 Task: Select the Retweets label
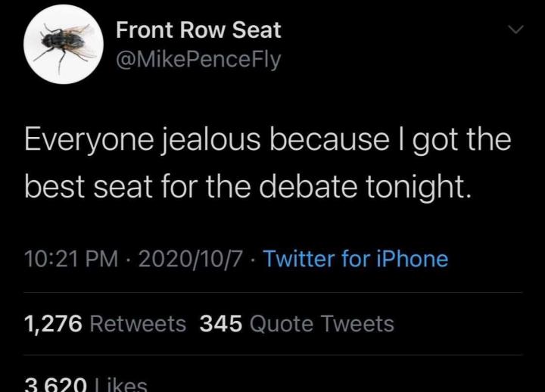[138, 324]
